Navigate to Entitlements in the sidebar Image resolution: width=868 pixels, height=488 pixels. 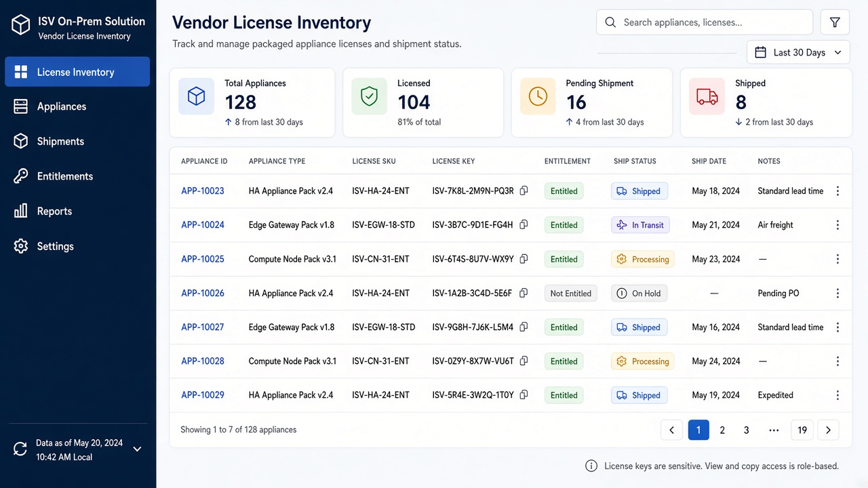tap(77, 176)
